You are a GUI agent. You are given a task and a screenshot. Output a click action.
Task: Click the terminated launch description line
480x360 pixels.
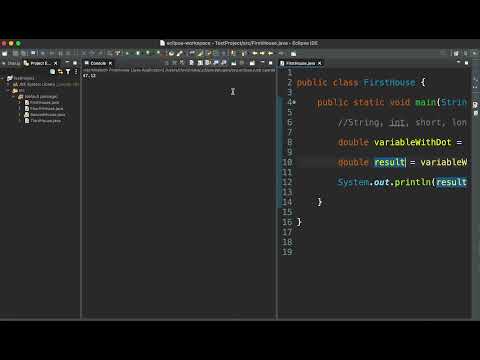(179, 70)
